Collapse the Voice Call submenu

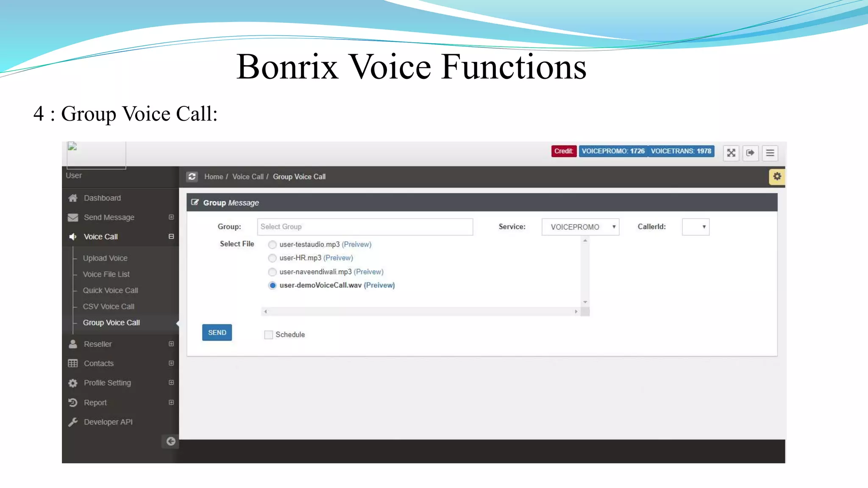click(x=171, y=236)
